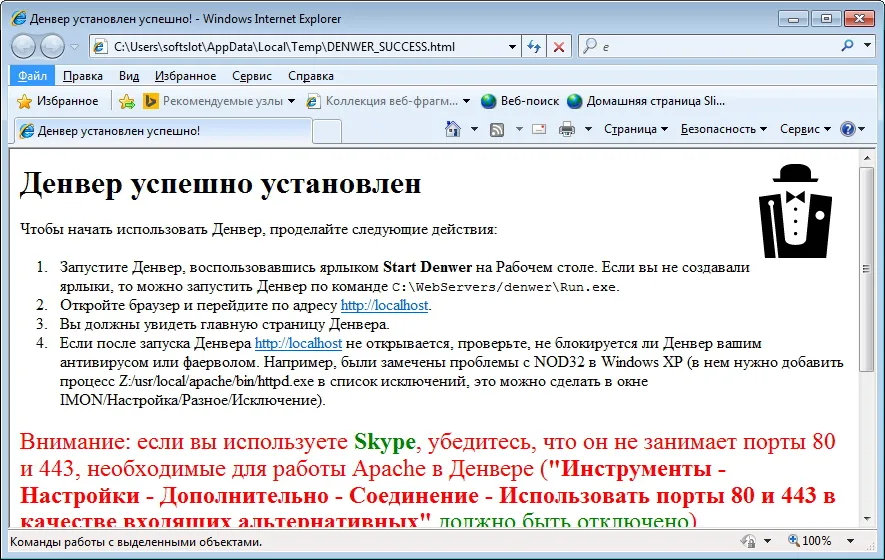Screen dimensions: 885x560
Task: Open the Файл menu
Action: pos(32,76)
